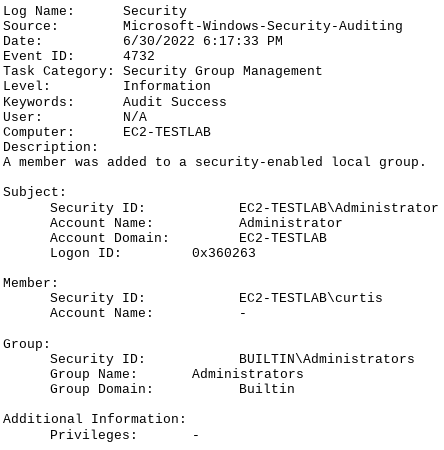Image resolution: width=444 pixels, height=450 pixels.
Task: Click the Group Domain value Builtin
Action: (267, 389)
